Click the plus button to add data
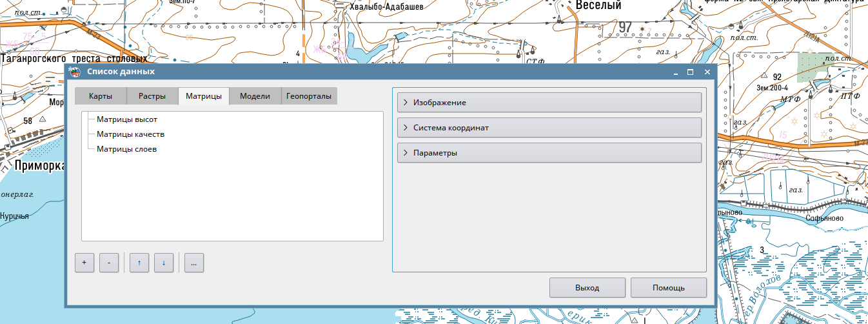This screenshot has width=868, height=324. (84, 263)
